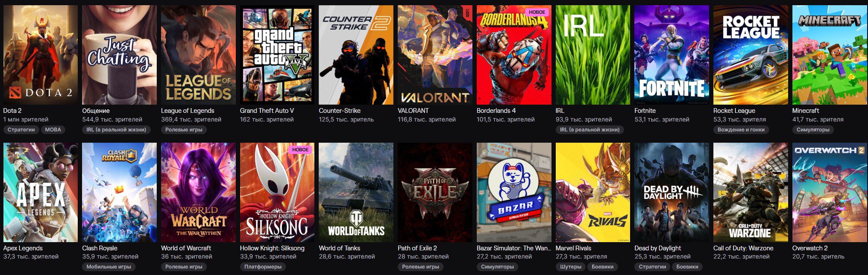Open the World of Warcraft cover image
868x275 pixels.
click(x=198, y=192)
